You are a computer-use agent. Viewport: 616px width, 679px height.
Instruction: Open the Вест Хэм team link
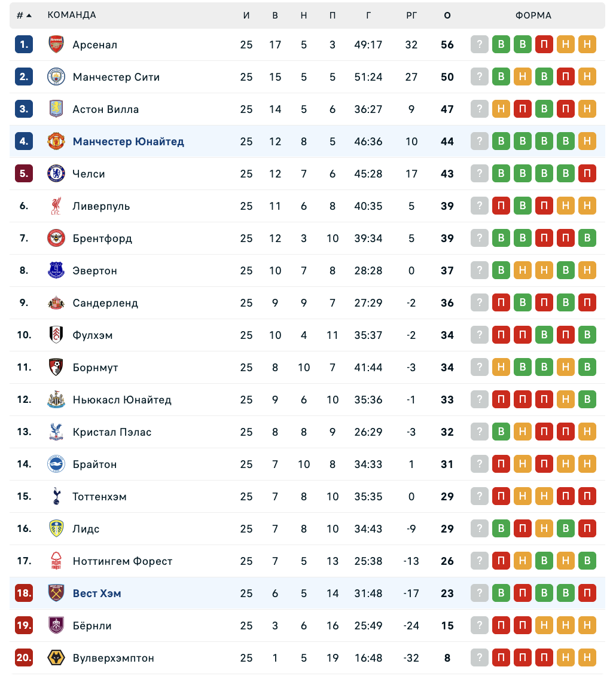click(97, 594)
